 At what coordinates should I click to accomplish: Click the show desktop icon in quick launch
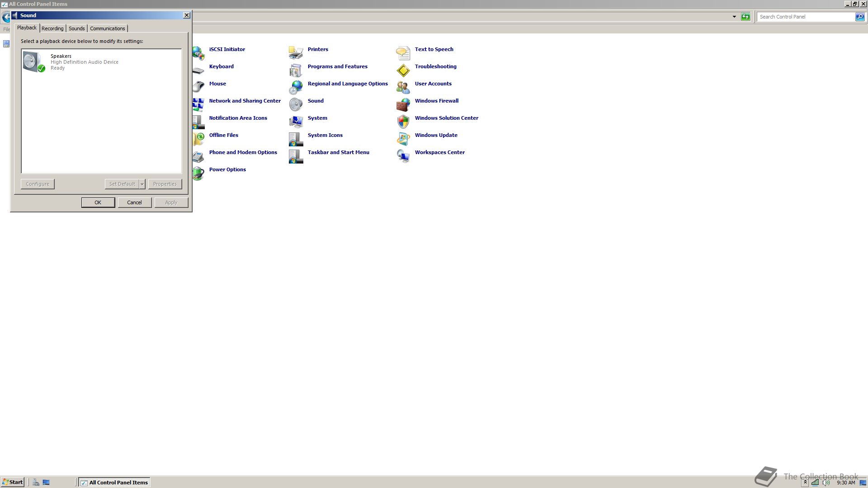coord(46,482)
